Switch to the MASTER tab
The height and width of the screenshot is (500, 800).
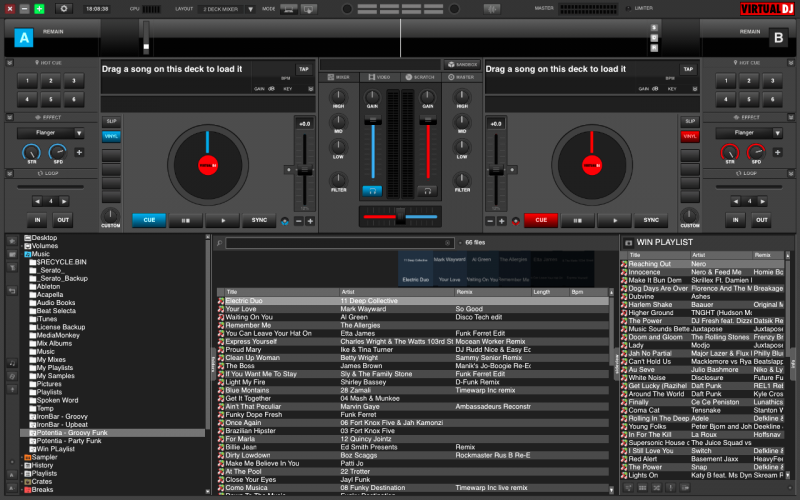[x=461, y=77]
